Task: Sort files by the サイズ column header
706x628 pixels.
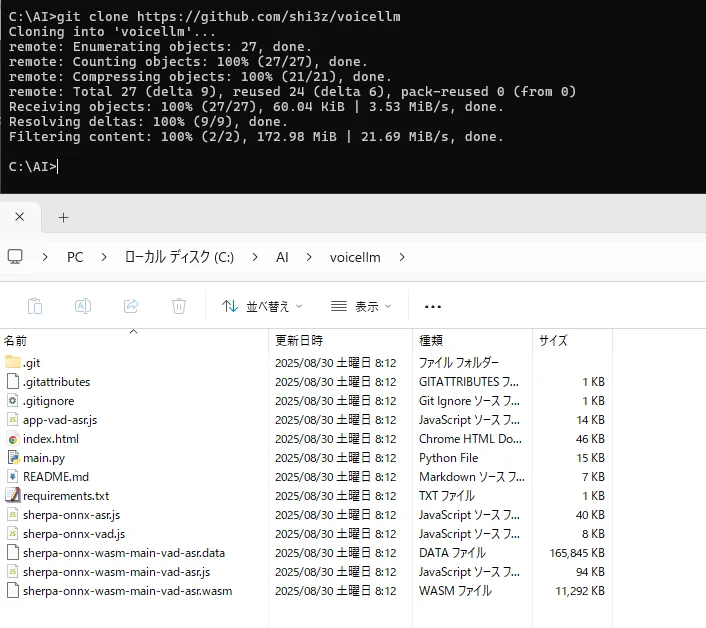Action: coord(553,340)
